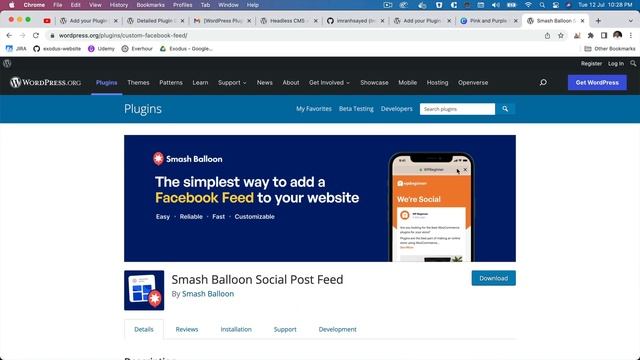Click the volume icon in the menu bar

point(496,5)
